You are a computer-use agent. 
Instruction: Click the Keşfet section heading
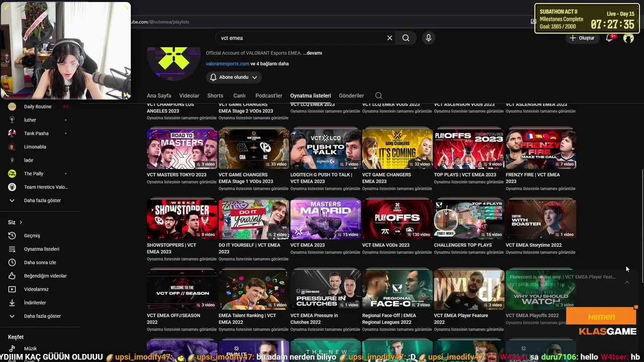click(16, 337)
